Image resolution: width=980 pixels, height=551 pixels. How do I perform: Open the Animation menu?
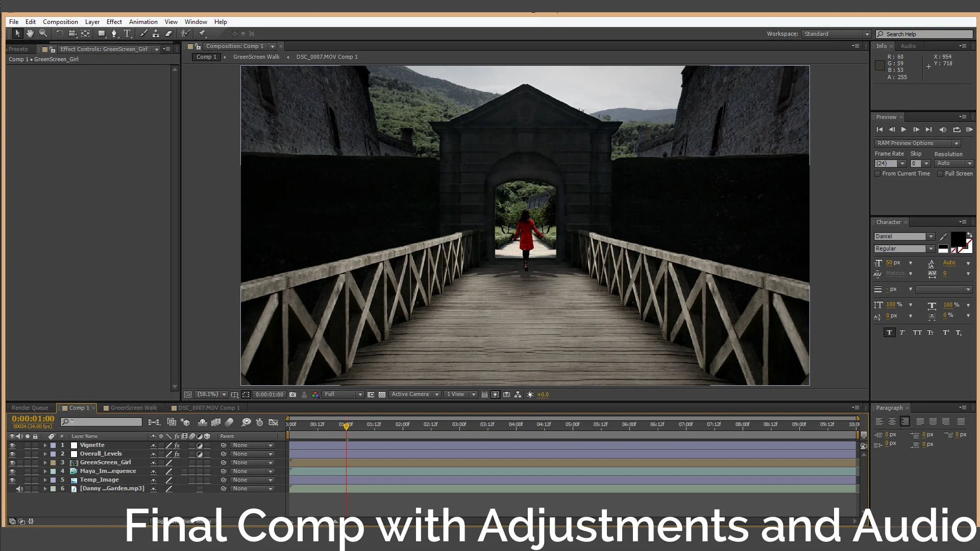coord(143,22)
